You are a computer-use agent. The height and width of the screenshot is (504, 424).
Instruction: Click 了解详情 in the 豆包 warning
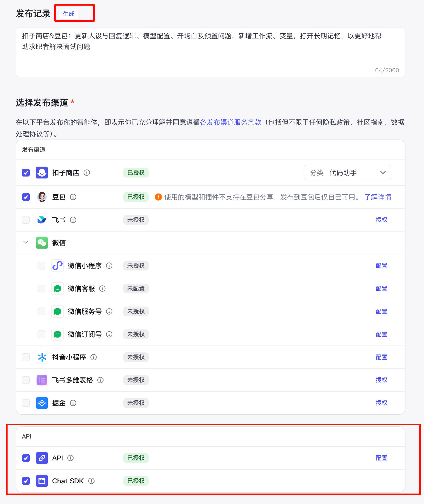click(x=377, y=197)
